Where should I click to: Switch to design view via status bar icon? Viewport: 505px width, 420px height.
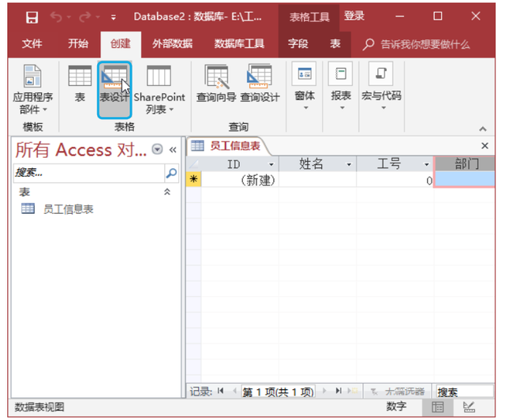(469, 407)
